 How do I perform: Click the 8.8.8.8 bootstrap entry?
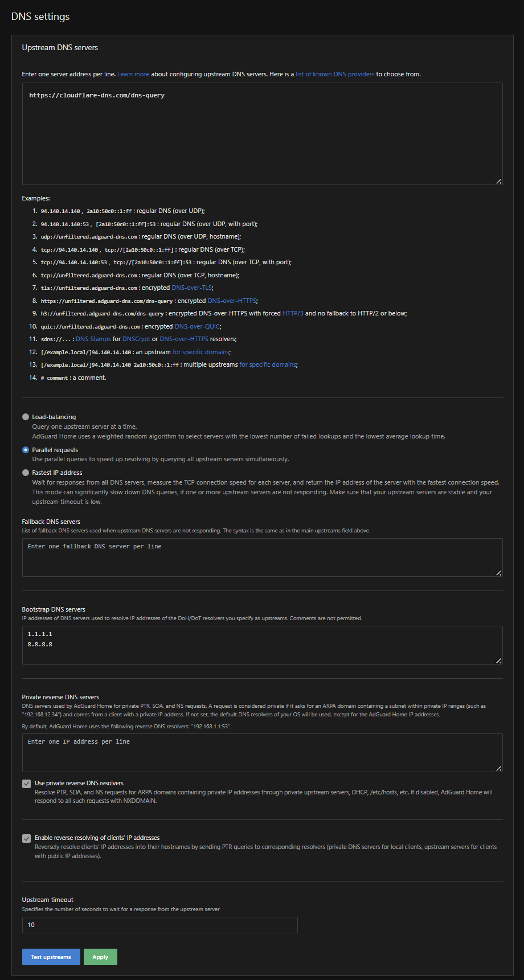click(40, 644)
